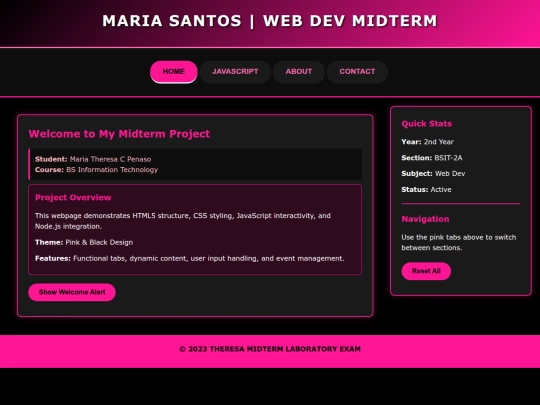The width and height of the screenshot is (540, 405).
Task: Select the HOME tab
Action: point(174,72)
